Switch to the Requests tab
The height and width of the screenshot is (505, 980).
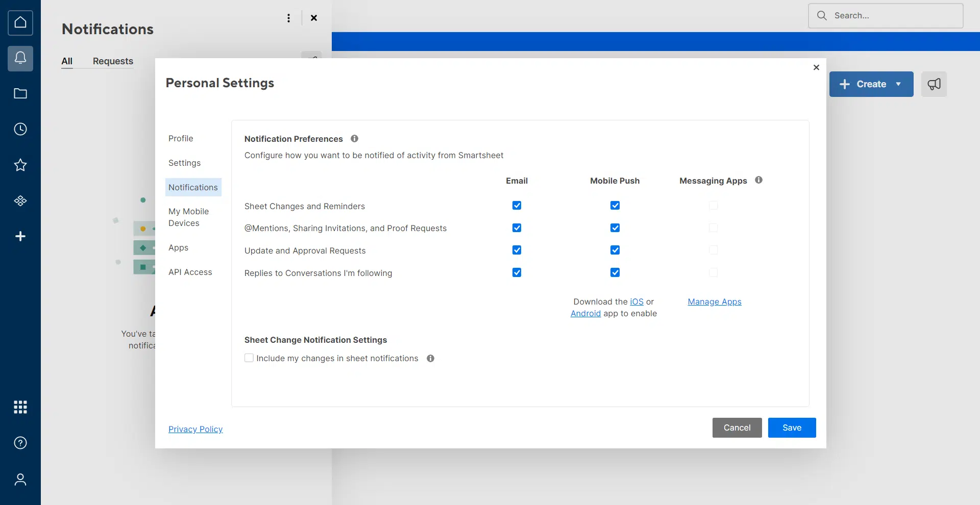pyautogui.click(x=113, y=61)
